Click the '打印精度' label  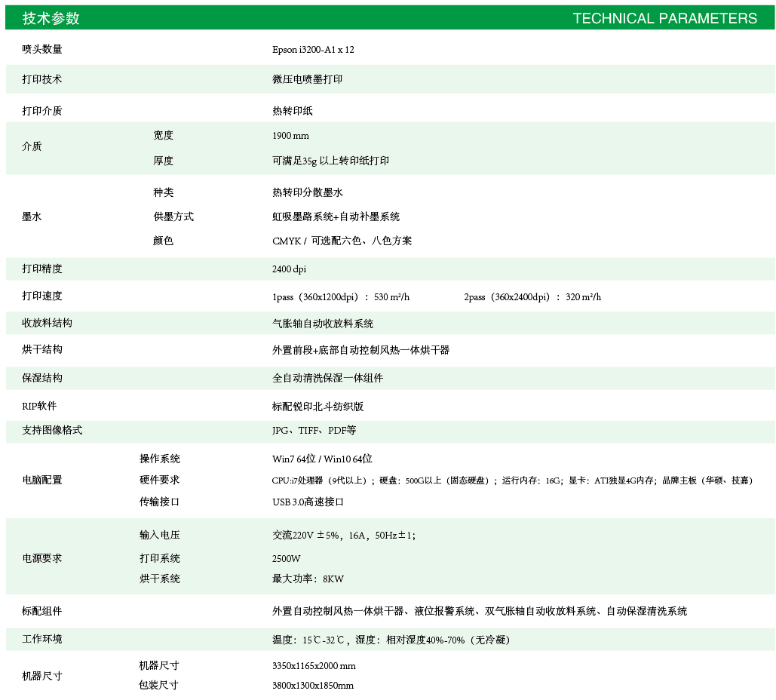[x=42, y=269]
